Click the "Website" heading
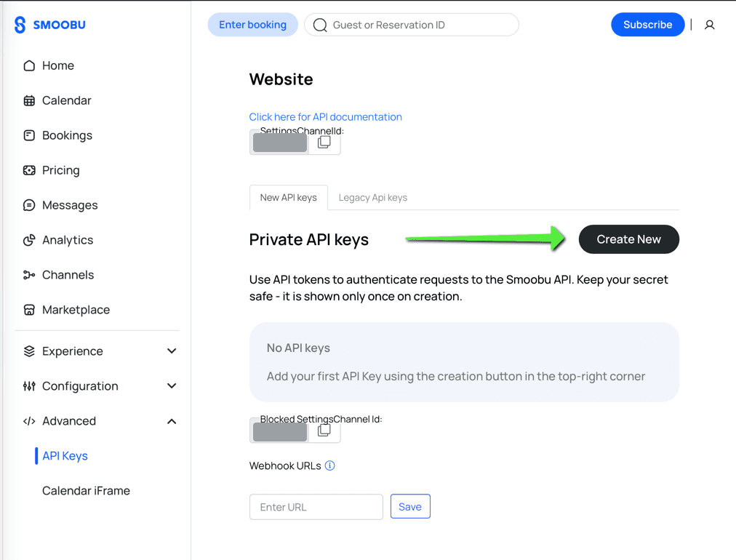736x560 pixels. [281, 79]
